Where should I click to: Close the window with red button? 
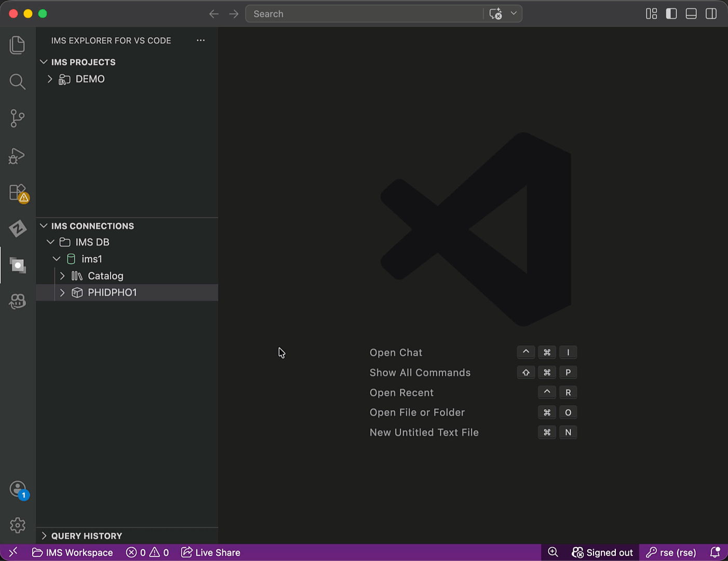point(14,14)
